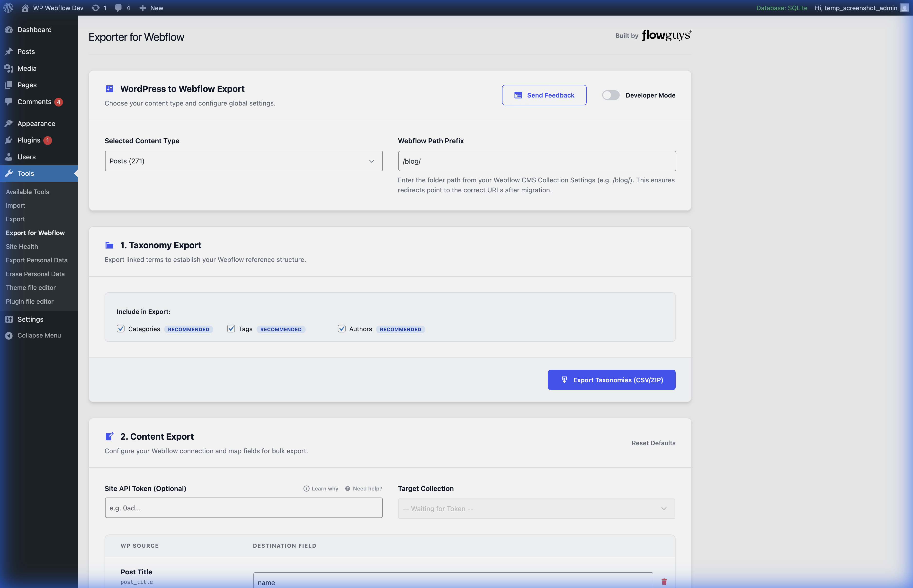This screenshot has width=913, height=588.
Task: Open Tools via the wrench icon
Action: point(9,173)
